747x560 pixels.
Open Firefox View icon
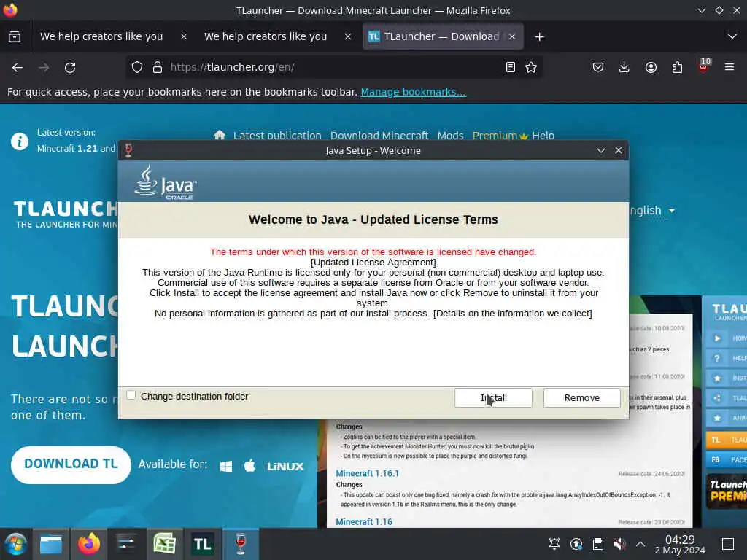(x=15, y=36)
